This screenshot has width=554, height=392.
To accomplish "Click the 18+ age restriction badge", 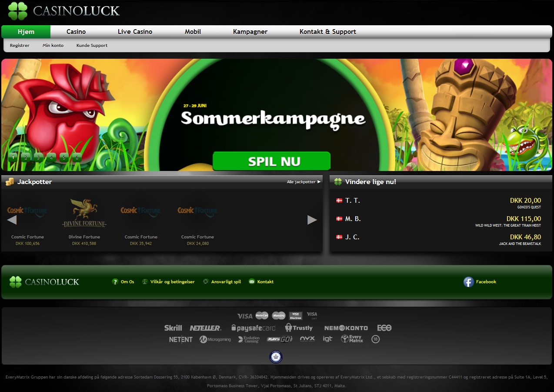I will [376, 339].
